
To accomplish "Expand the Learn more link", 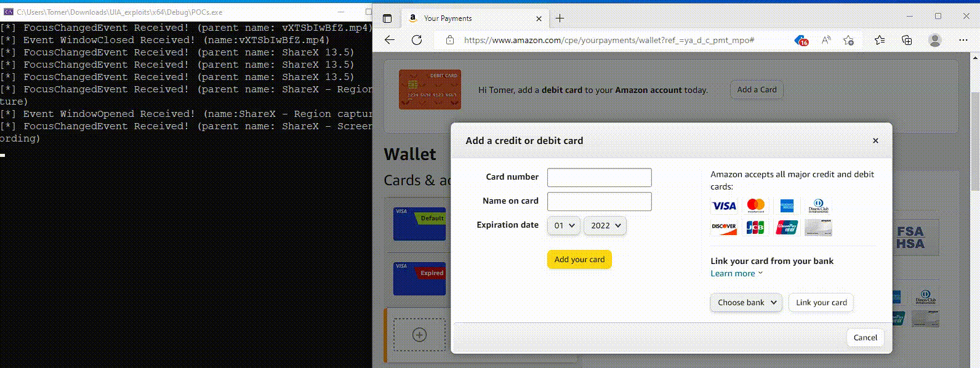I will pyautogui.click(x=736, y=274).
